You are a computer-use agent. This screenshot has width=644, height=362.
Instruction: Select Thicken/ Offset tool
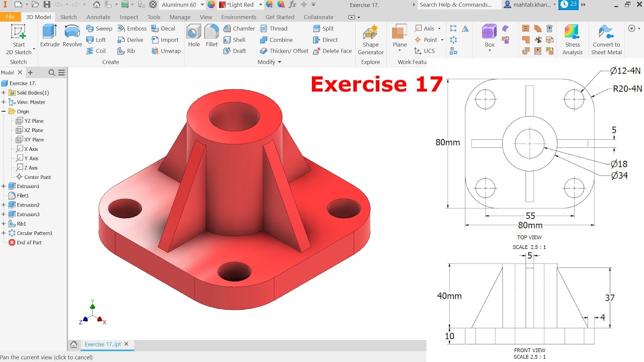click(284, 51)
